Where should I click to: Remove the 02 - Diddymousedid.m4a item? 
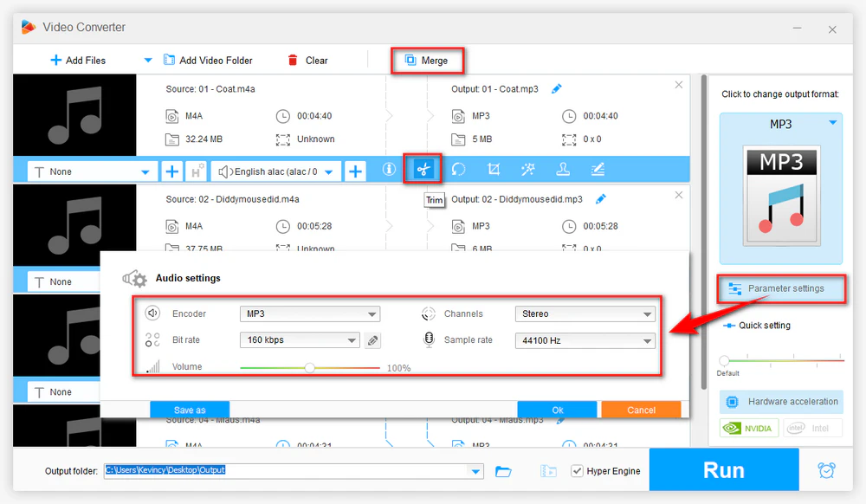[x=679, y=196]
